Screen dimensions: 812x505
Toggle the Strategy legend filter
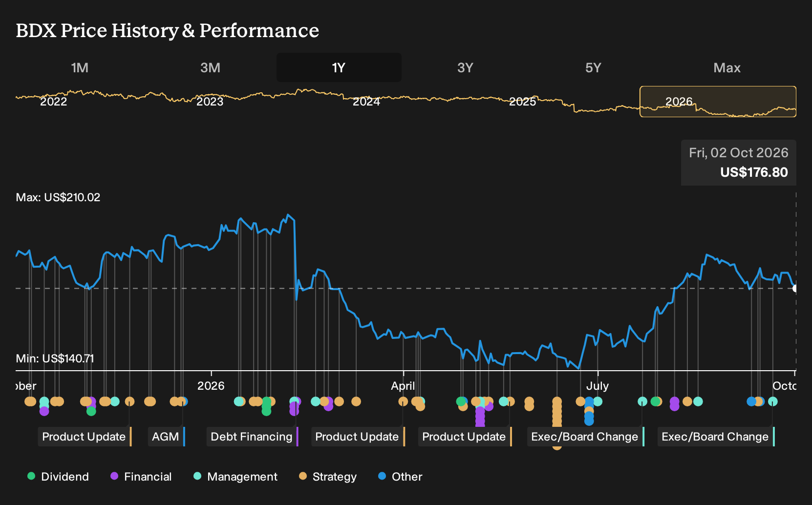click(328, 476)
